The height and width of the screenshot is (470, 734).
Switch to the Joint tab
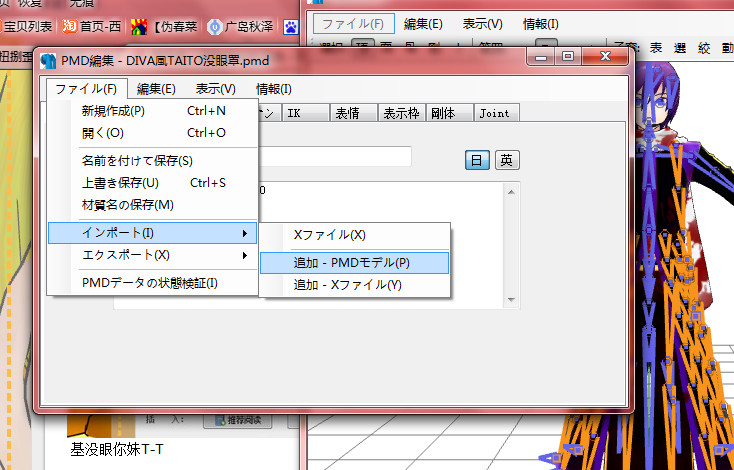coord(497,113)
